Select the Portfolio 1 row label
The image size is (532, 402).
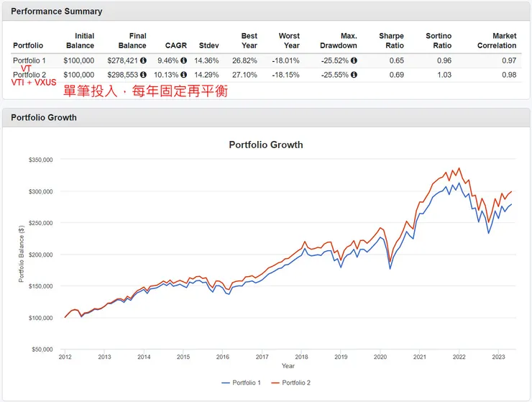[x=29, y=60]
